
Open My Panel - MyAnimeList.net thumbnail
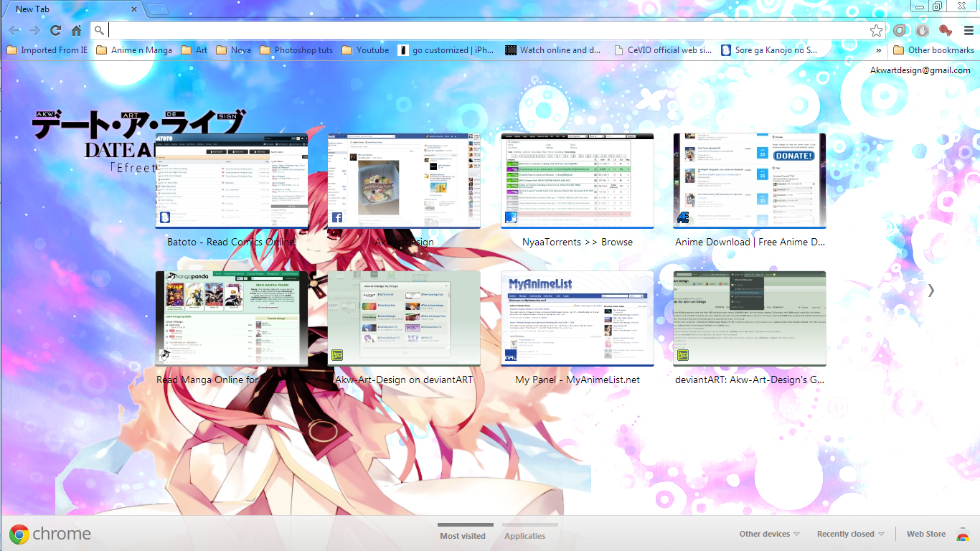578,319
